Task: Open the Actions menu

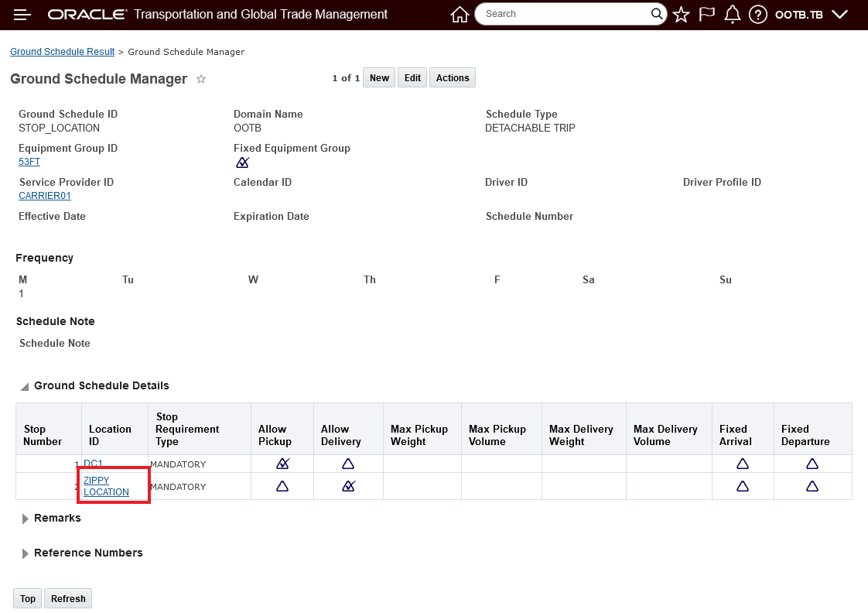Action: click(x=453, y=78)
